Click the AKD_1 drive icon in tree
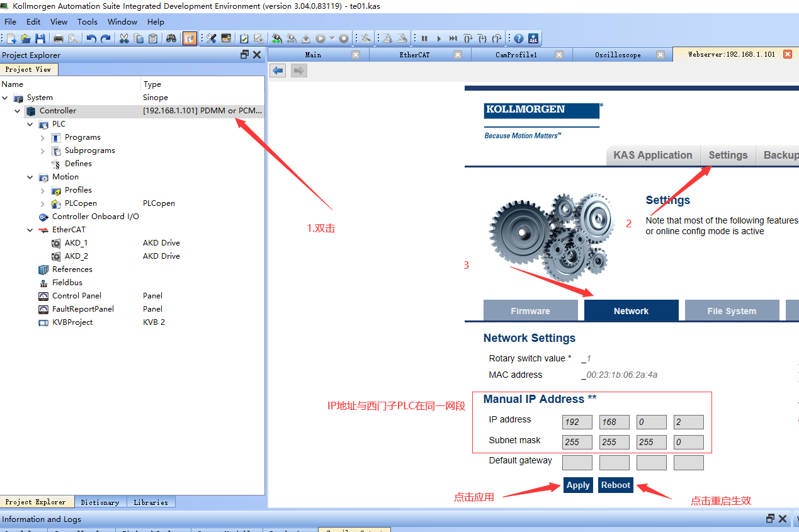Viewport: 799px width, 532px height. tap(56, 243)
